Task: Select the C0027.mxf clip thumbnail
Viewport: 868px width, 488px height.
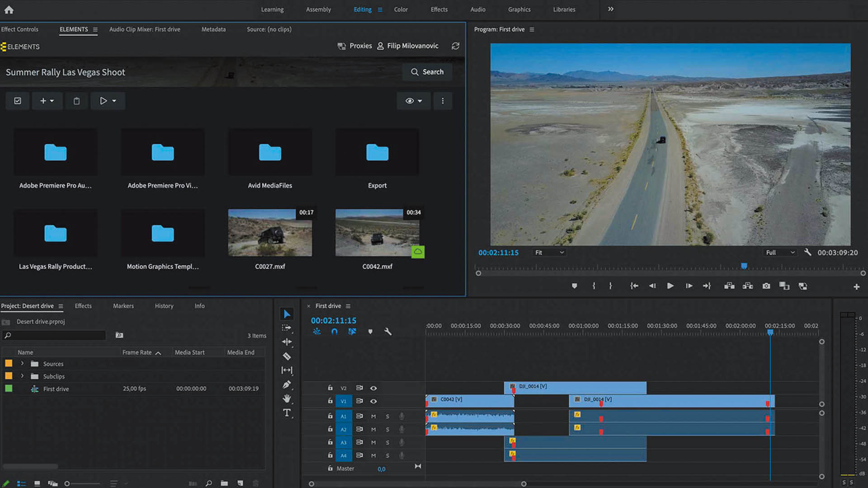Action: pyautogui.click(x=270, y=233)
